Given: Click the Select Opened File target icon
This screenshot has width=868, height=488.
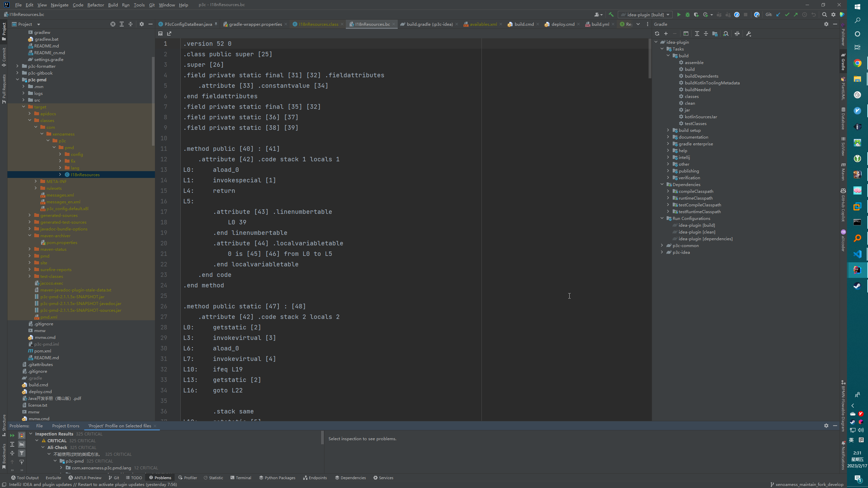Looking at the screenshot, I should point(113,24).
